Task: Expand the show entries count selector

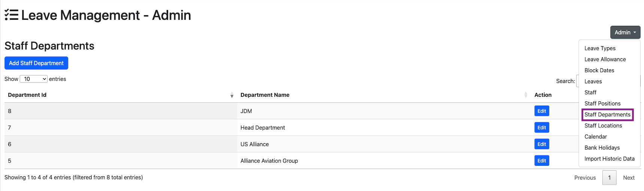Action: (33, 79)
